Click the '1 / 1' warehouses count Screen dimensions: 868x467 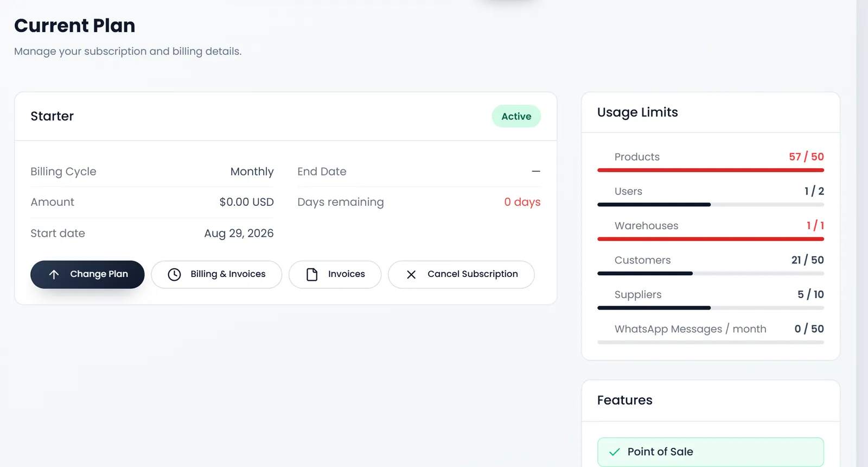click(815, 225)
